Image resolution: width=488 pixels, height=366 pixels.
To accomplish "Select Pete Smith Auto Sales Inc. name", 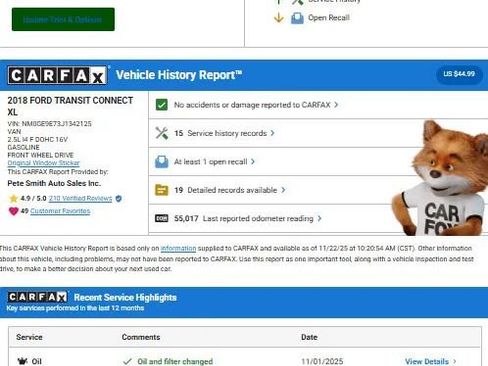I will (54, 183).
